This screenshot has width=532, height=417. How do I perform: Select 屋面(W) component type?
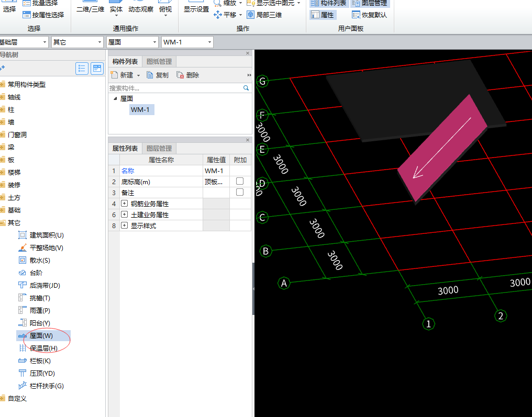pos(43,335)
